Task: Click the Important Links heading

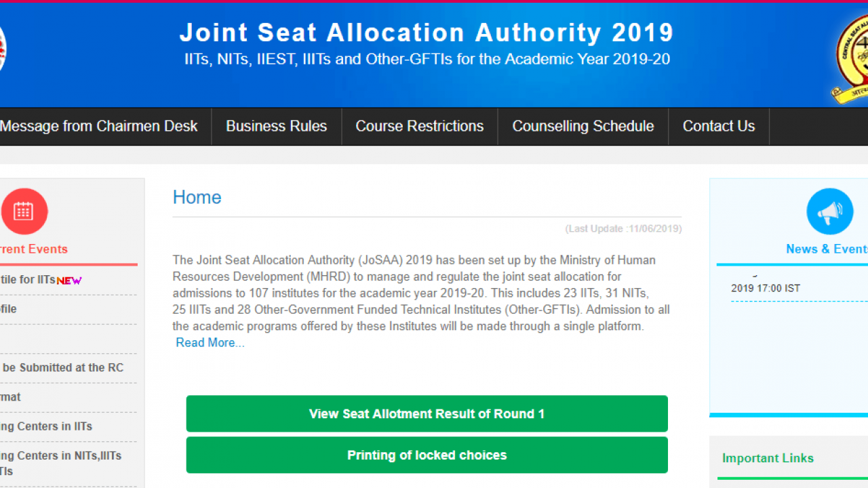Action: pos(768,458)
